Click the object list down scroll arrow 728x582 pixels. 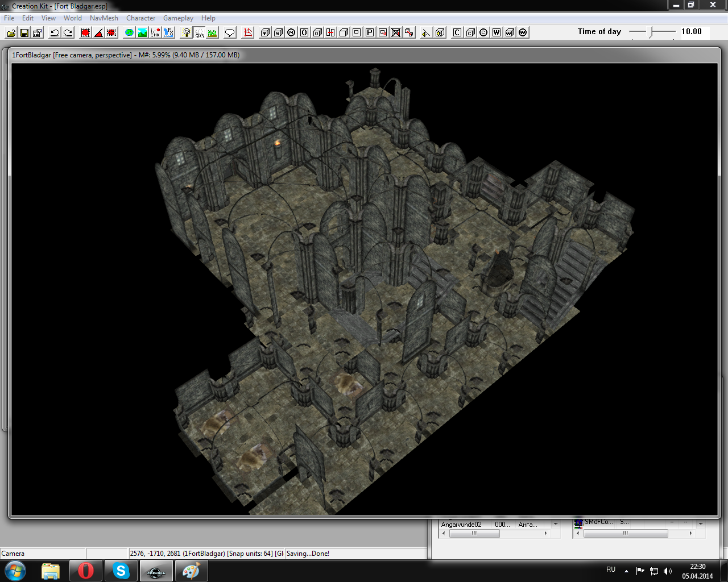(x=701, y=524)
